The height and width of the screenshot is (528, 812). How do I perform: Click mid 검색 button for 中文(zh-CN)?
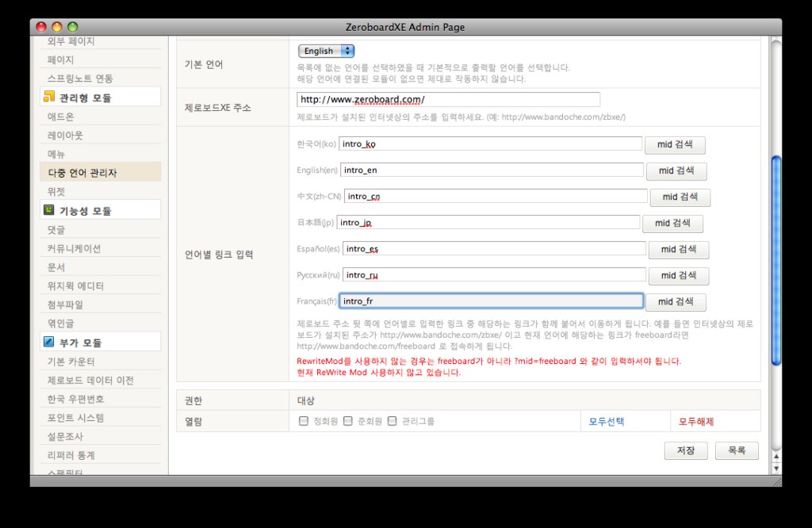680,197
